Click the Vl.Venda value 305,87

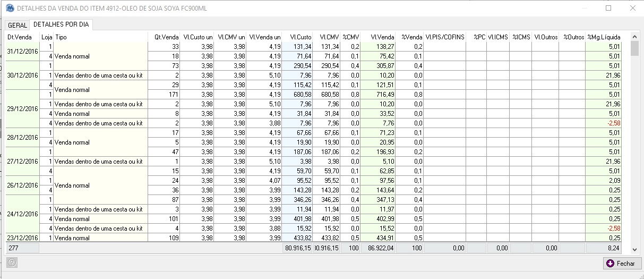click(x=378, y=65)
